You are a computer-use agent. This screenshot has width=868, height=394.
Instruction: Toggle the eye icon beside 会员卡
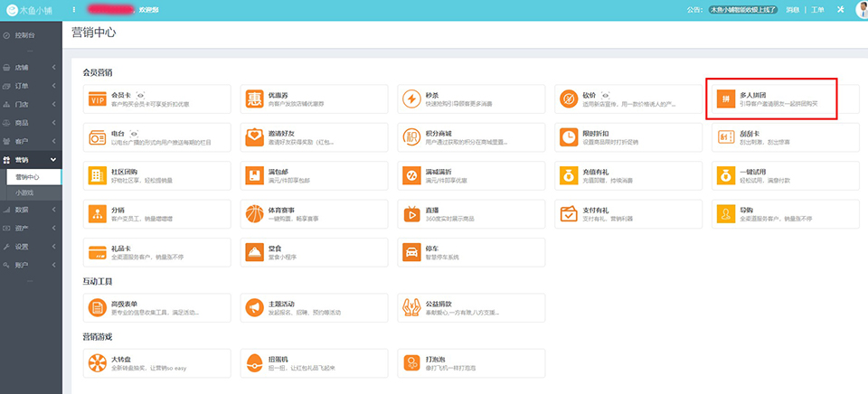(x=141, y=94)
